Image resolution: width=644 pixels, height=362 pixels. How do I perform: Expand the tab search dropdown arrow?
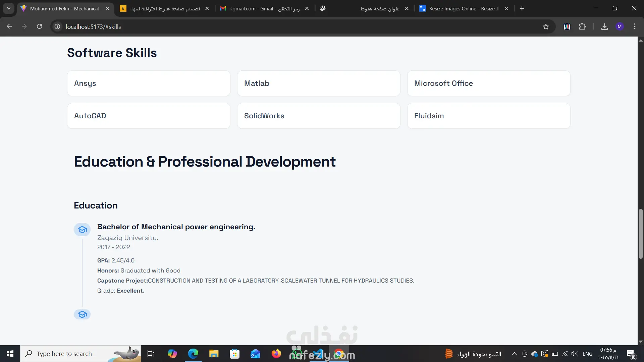(9, 8)
